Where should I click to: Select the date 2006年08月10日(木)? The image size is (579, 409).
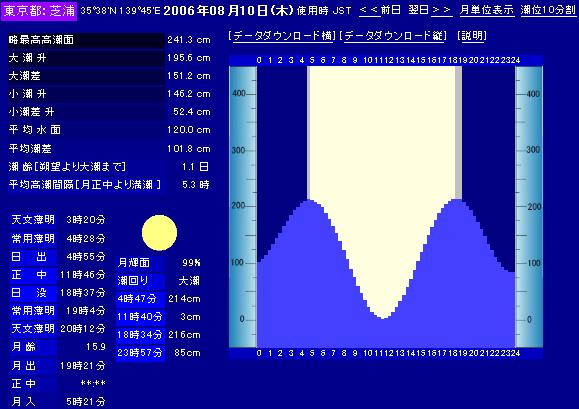tap(228, 10)
